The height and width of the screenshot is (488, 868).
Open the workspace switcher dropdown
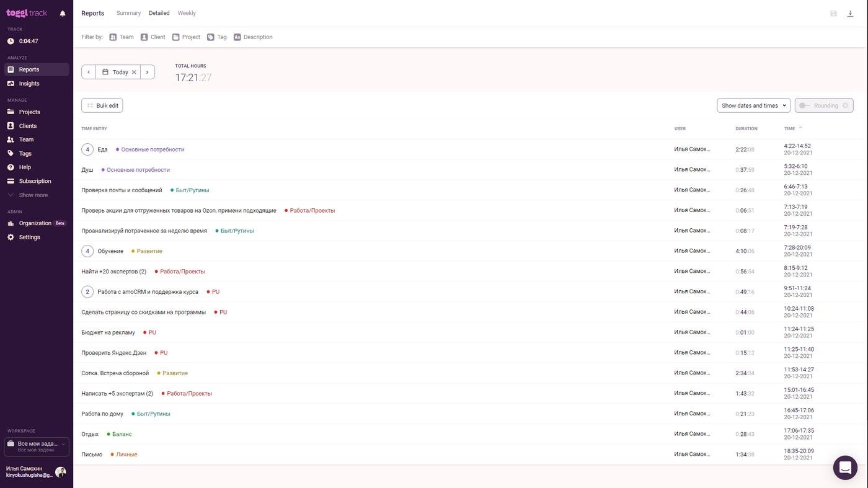[37, 446]
